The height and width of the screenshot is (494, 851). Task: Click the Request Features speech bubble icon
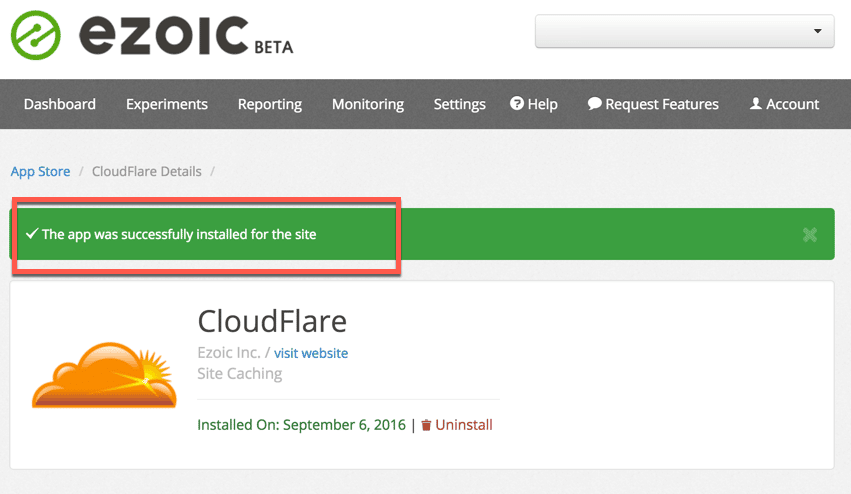click(594, 104)
